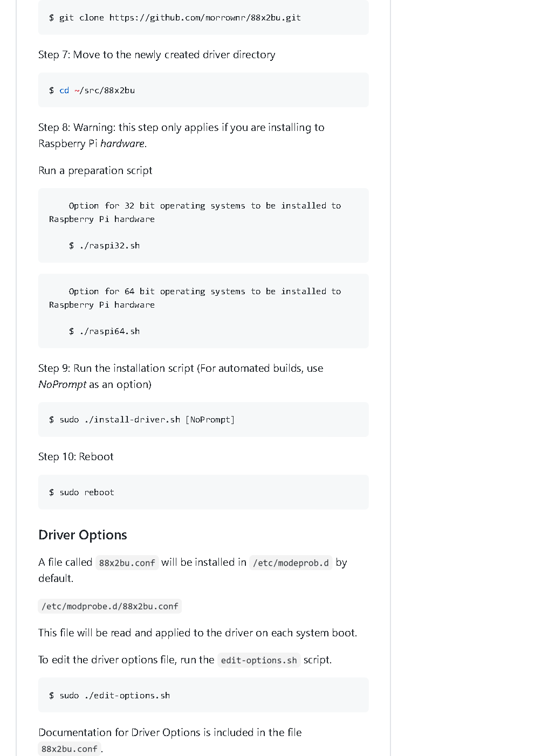The image size is (535, 756).
Task: Click the /etc/modprobe.d/88x2bu.conf path
Action: tap(110, 607)
